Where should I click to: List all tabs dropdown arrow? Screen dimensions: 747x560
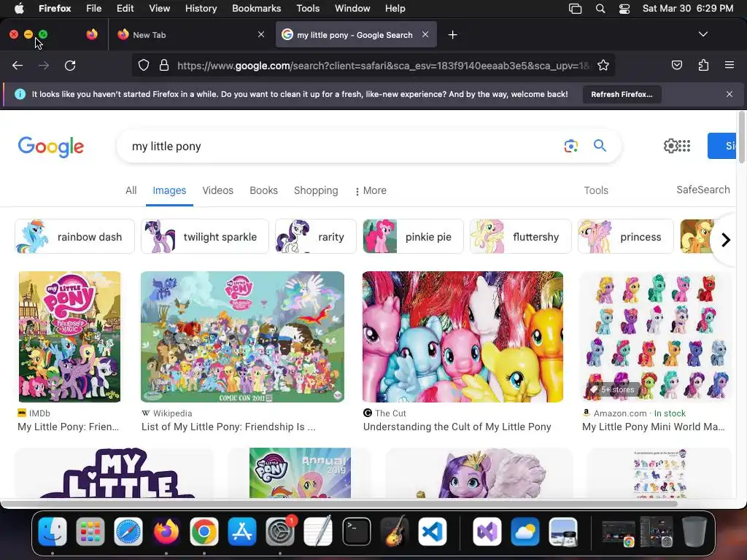pos(703,34)
